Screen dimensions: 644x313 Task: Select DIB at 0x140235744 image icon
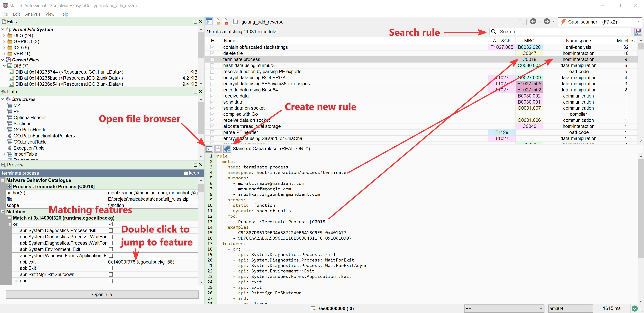tap(11, 72)
